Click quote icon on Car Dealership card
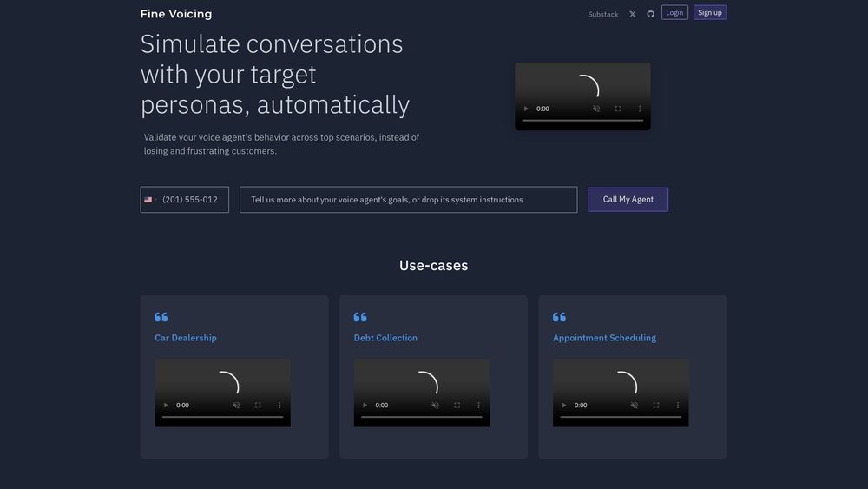Screen dimensions: 868x489 click(x=161, y=317)
